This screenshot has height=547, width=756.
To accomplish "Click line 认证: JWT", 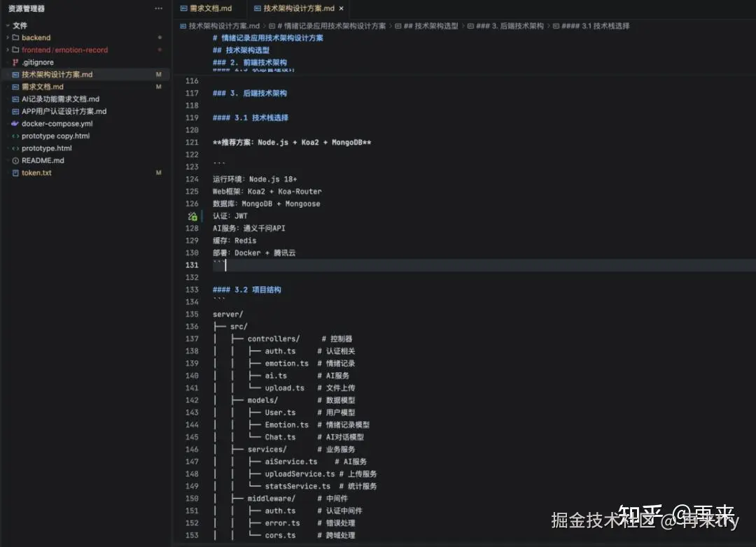I will pyautogui.click(x=230, y=216).
